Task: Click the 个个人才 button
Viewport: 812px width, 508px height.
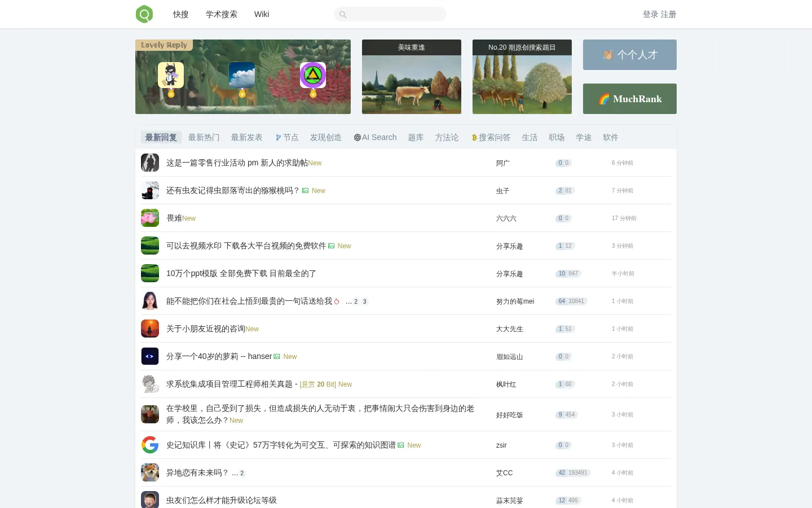Action: 630,55
